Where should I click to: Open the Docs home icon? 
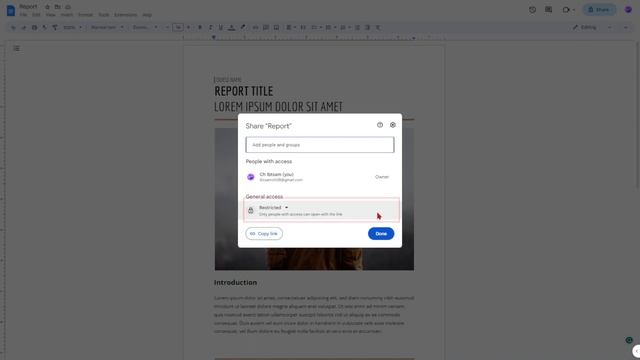[x=11, y=10]
